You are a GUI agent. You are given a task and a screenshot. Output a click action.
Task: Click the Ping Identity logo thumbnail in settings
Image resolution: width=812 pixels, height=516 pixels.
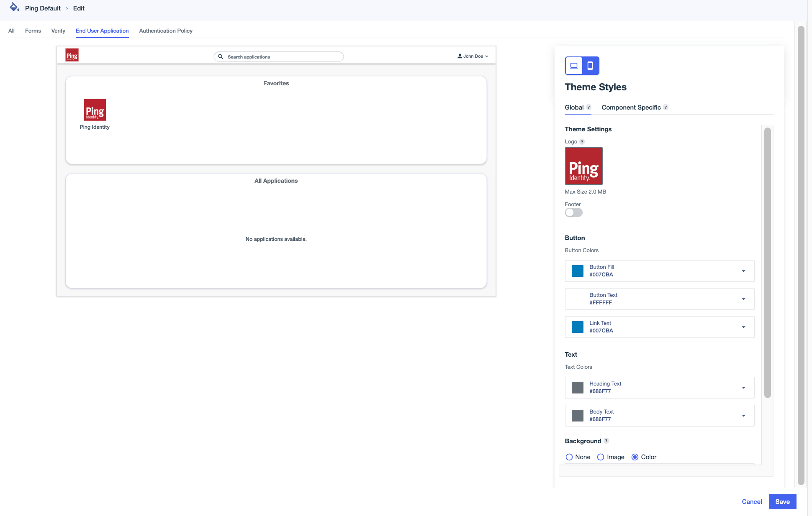point(583,166)
